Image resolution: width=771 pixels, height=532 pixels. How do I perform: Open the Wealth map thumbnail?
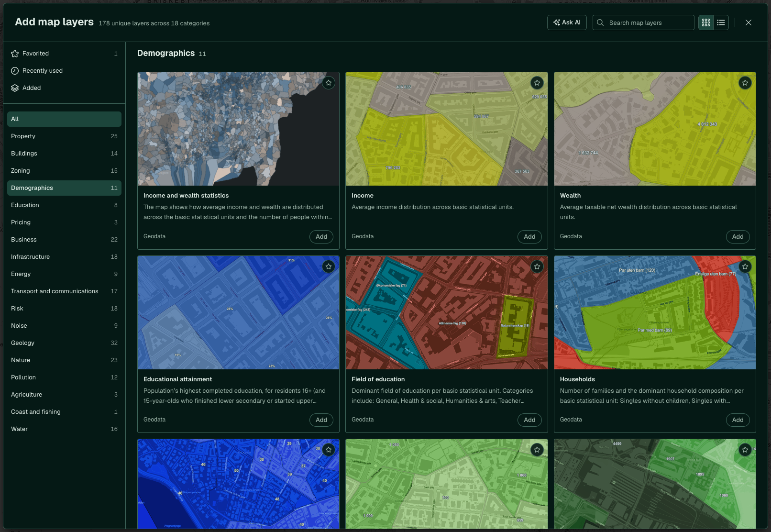tap(655, 129)
